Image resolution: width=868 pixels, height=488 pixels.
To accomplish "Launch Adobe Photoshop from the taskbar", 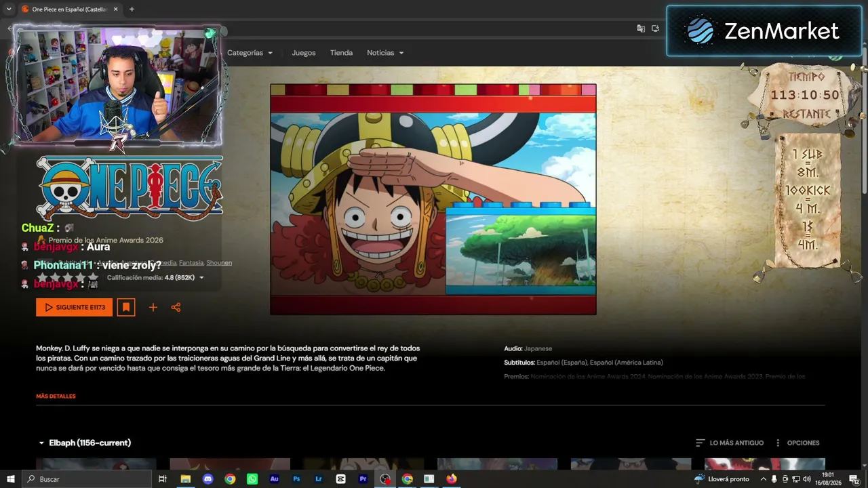I will 296,479.
